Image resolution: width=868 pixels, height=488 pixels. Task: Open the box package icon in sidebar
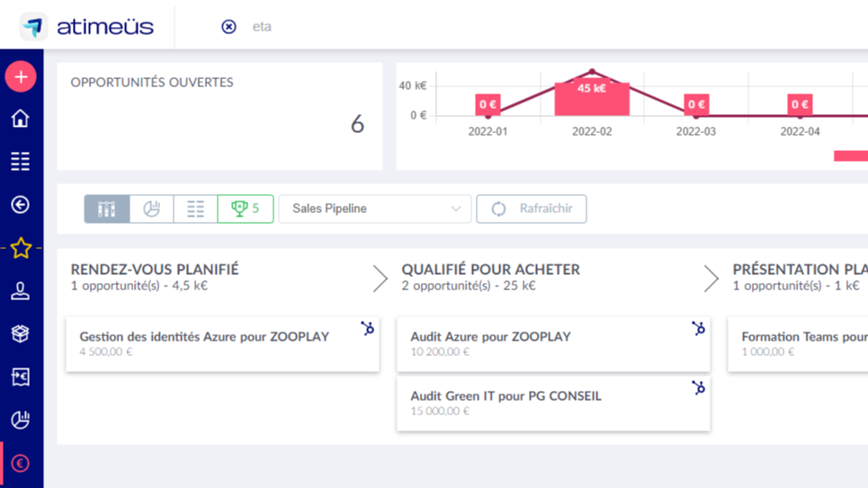21,333
